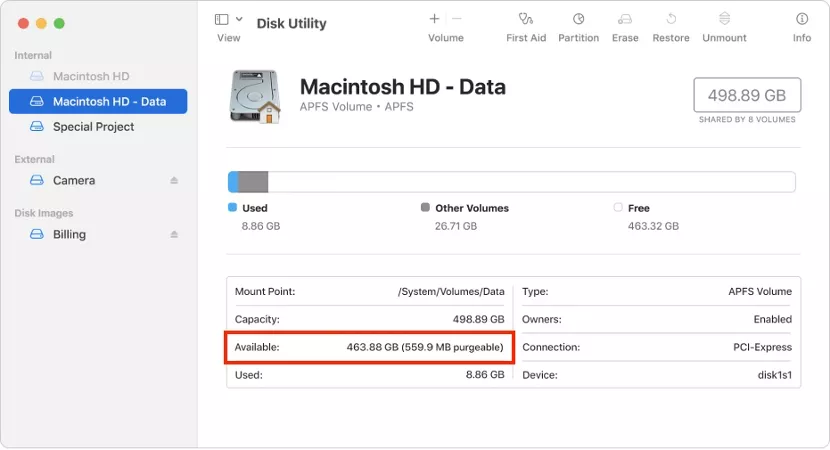This screenshot has height=450, width=830.
Task: Click the 498.89 GB capacity box
Action: (x=747, y=95)
